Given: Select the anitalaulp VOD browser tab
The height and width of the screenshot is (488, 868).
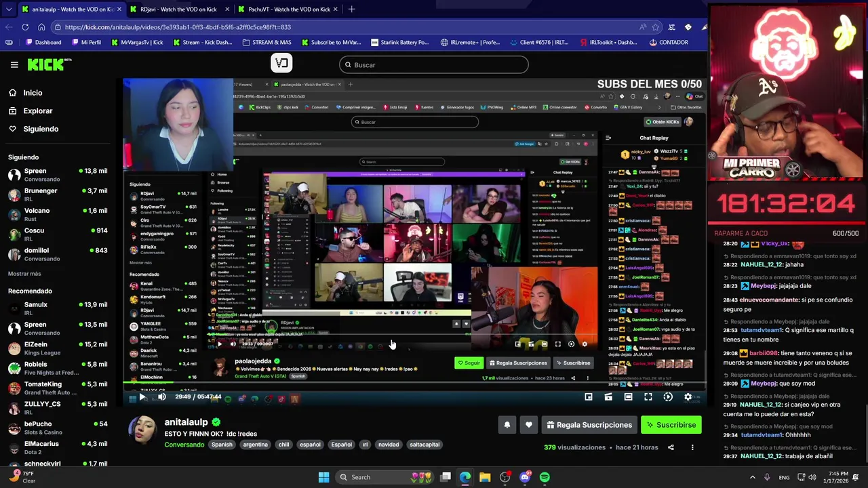Looking at the screenshot, I should click(72, 9).
